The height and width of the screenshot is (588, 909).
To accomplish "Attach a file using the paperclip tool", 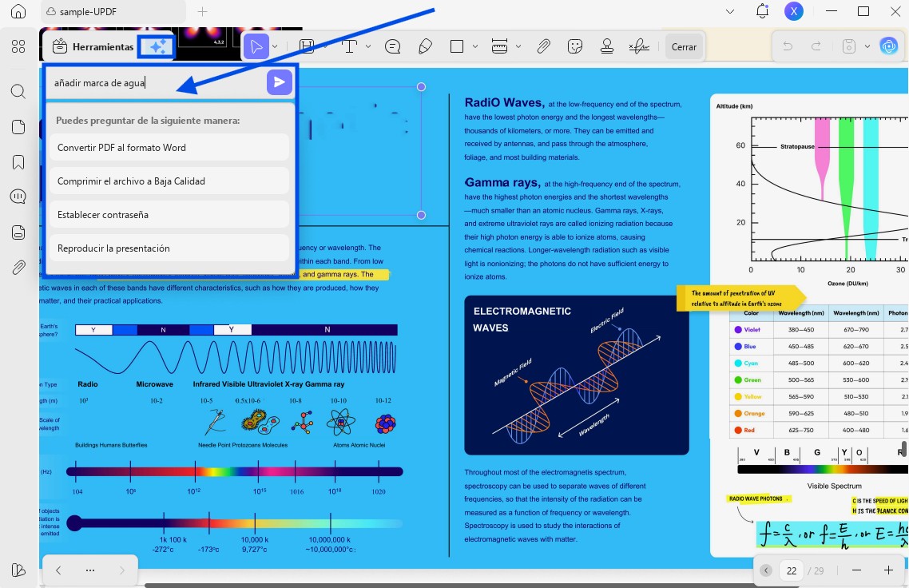I will 542,46.
